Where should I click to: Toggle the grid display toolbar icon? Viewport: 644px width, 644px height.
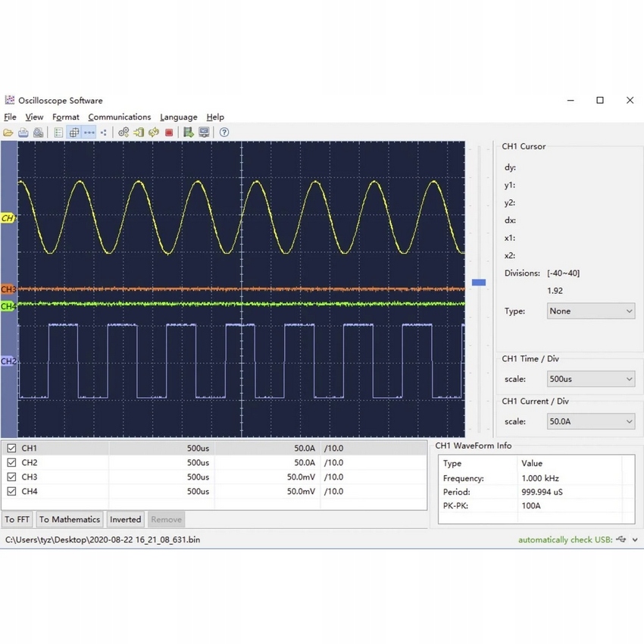[x=74, y=133]
